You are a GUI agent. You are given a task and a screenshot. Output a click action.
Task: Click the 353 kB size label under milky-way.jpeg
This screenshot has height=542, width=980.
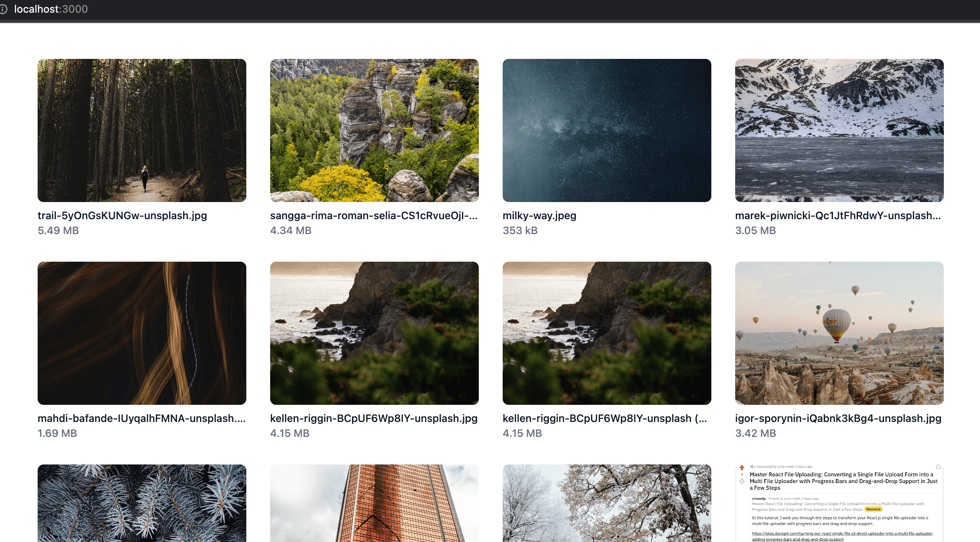(520, 230)
